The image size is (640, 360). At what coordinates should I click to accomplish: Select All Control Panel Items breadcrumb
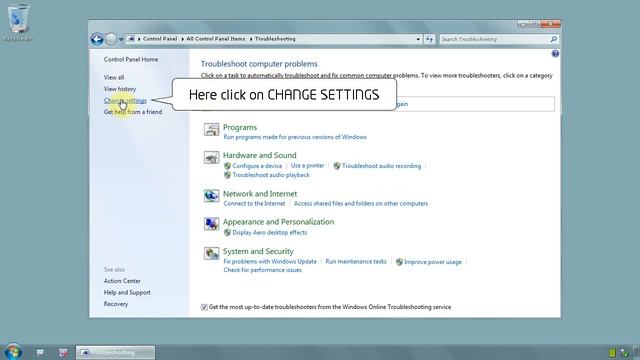[x=216, y=39]
